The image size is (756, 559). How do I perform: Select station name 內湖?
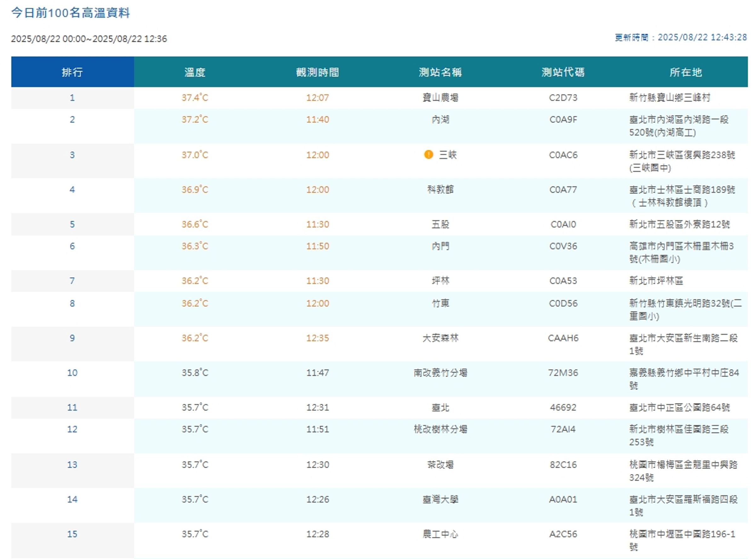[x=440, y=119]
